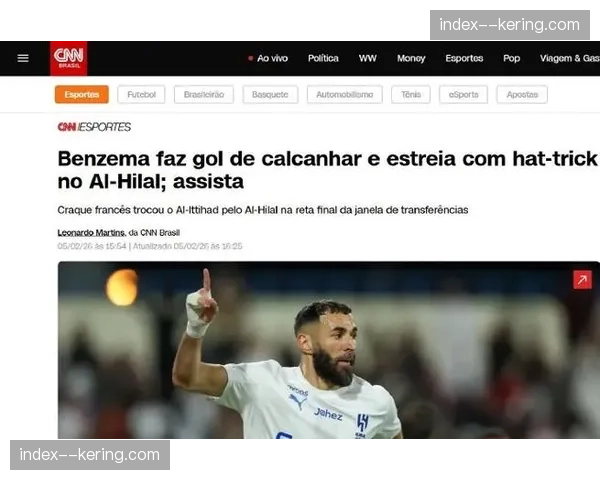The image size is (600, 480).
Task: Click the red live dot indicator
Action: click(x=251, y=59)
